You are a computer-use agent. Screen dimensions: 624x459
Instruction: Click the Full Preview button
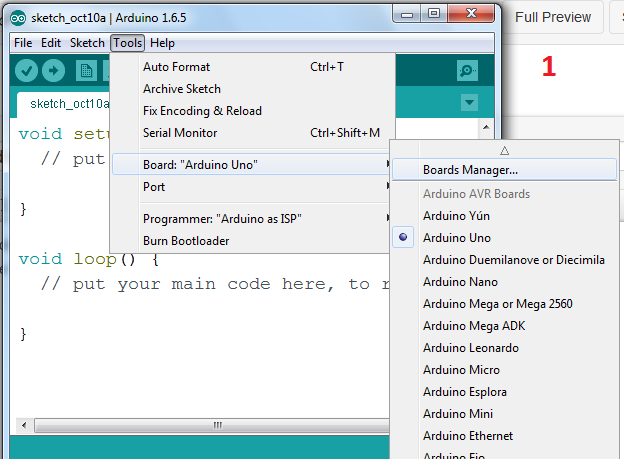[553, 17]
